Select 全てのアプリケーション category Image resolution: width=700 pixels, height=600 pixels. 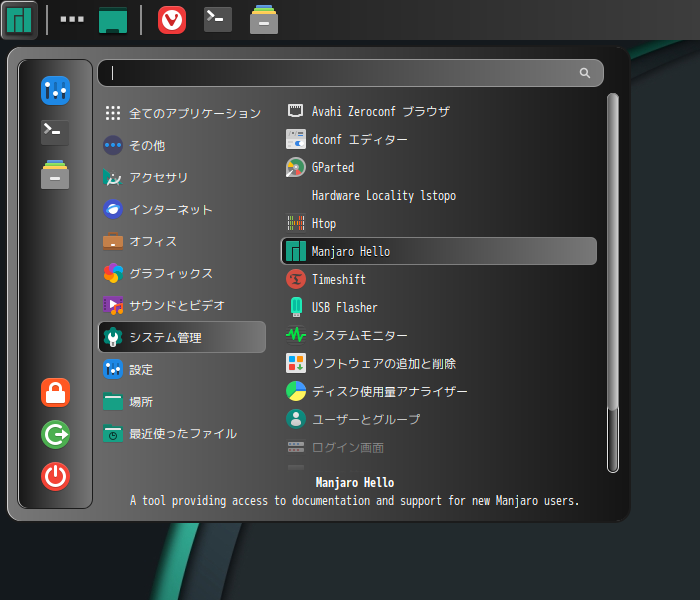pyautogui.click(x=182, y=113)
